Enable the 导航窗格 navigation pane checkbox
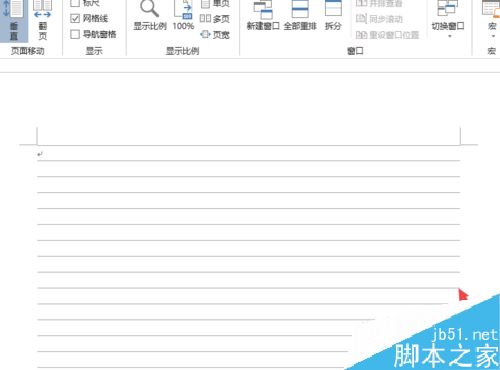This screenshot has height=370, width=500. [x=93, y=34]
